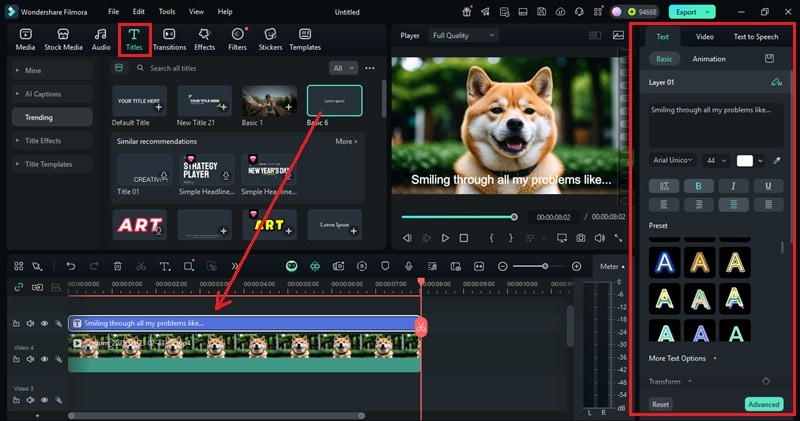Open the Full Quality dropdown
This screenshot has width=800, height=421.
[463, 35]
